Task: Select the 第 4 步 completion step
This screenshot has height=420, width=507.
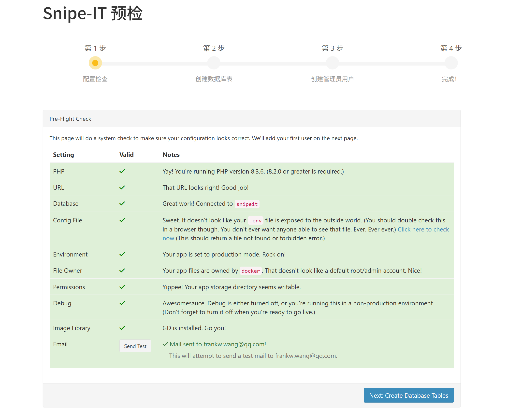Action: (451, 63)
